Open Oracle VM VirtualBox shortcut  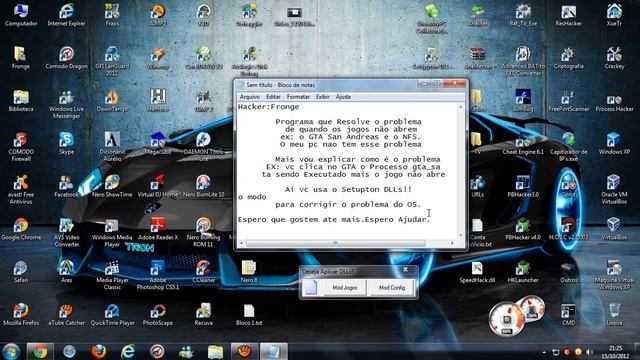[614, 190]
